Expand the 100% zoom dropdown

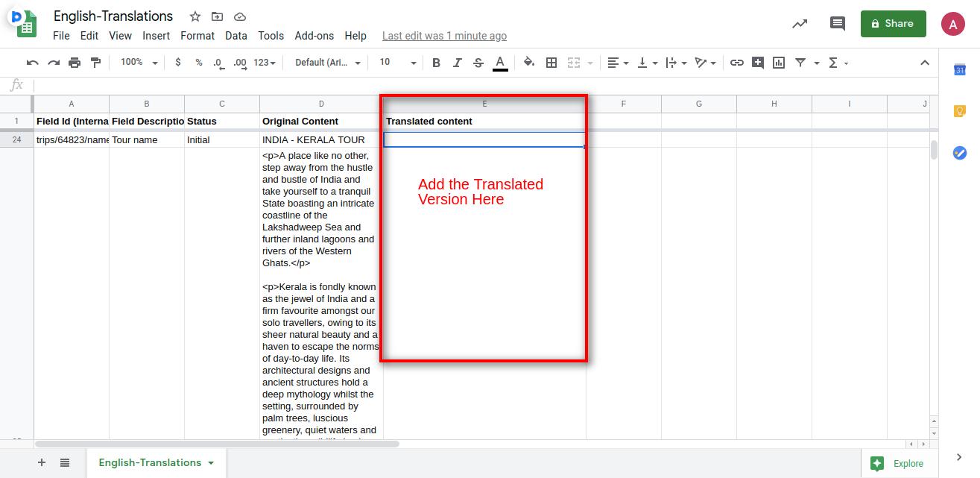pyautogui.click(x=139, y=63)
